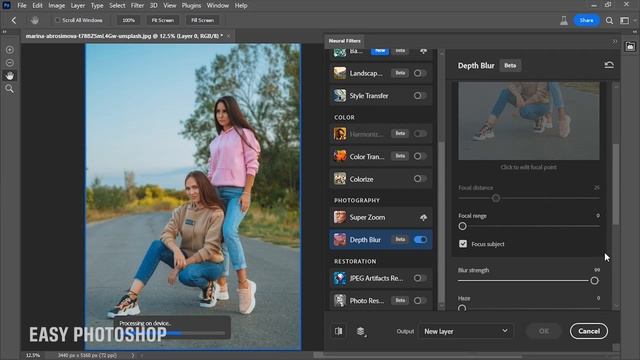Screen dimensions: 640x360
Task: Select the Neural Filters tab
Action: (x=344, y=41)
